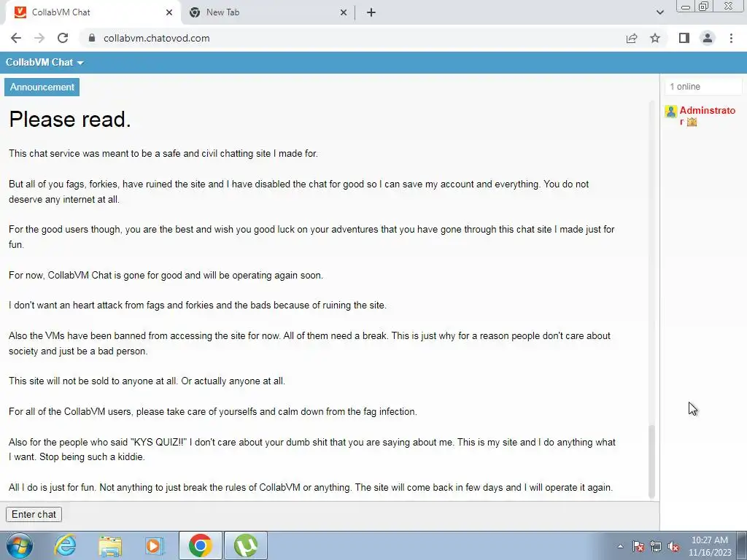Open the CollabVM Chat dropdown menu
This screenshot has height=560, width=747.
point(44,63)
